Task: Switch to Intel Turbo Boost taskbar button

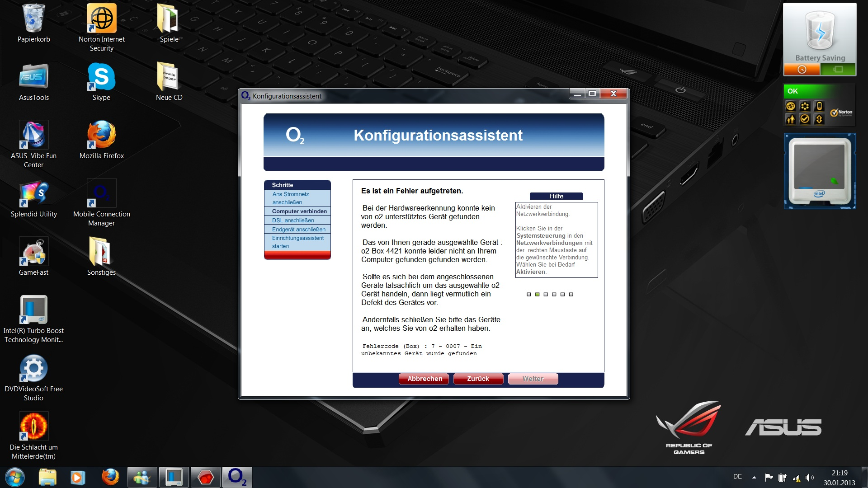Action: click(174, 477)
